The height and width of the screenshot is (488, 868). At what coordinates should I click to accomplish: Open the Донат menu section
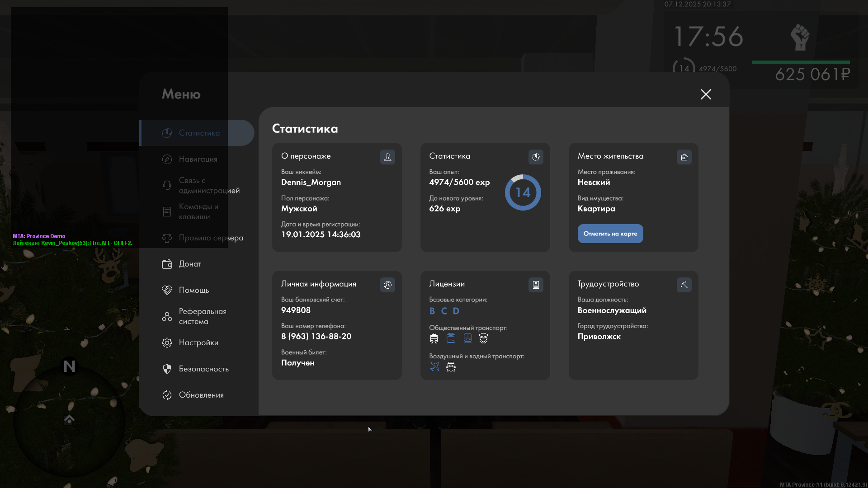[190, 264]
